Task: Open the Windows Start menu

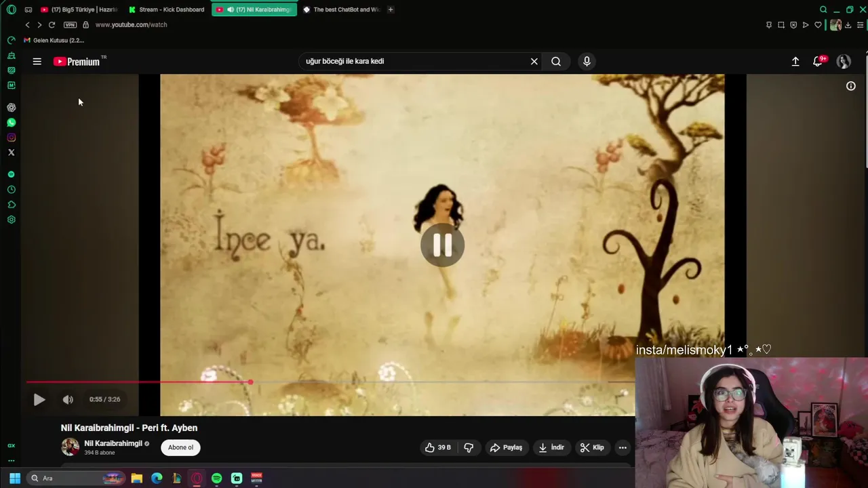Action: 14,479
